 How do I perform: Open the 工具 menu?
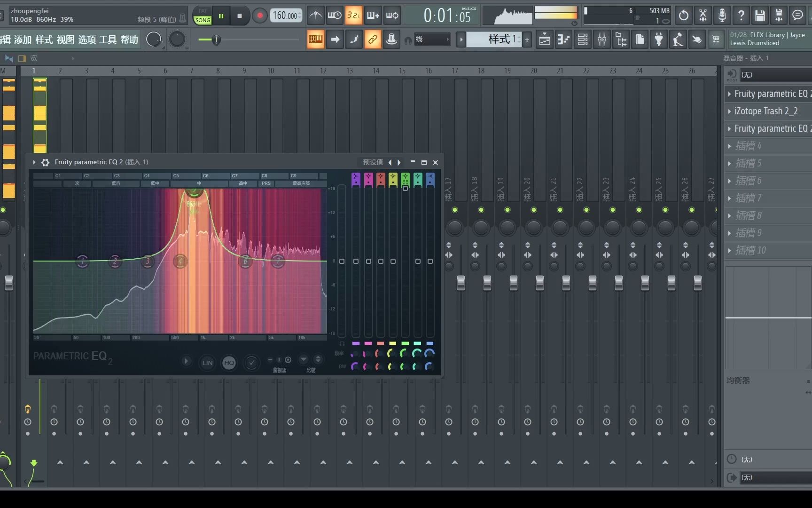108,40
